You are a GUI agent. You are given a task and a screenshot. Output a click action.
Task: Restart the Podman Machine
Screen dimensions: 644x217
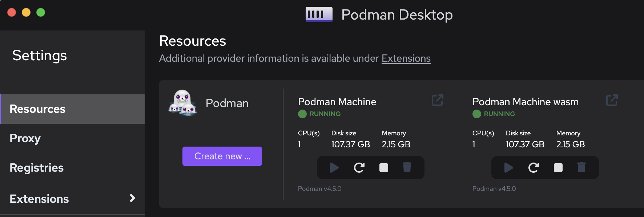(x=359, y=168)
